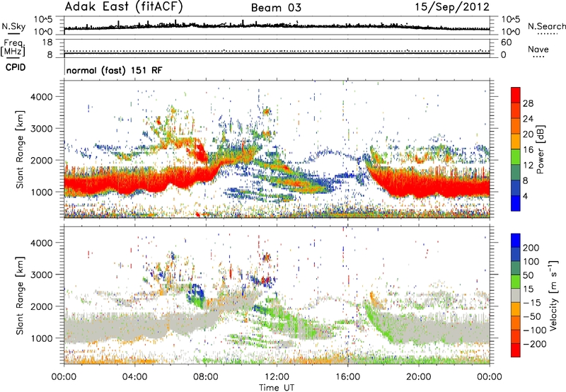The width and height of the screenshot is (566, 392).
Task: Click the '-15' tick on Velocity colorbar
Action: tap(532, 302)
